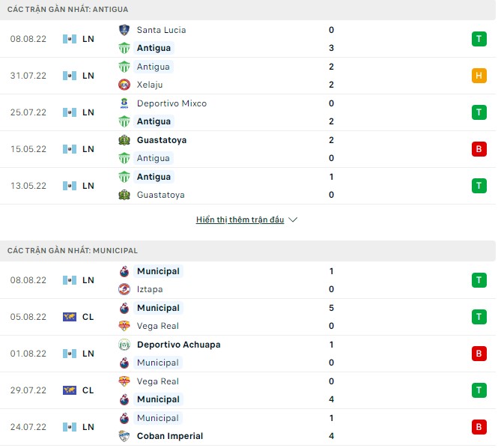501x448 pixels.
Task: Click the CL competition icon on 05.08.22 match
Action: tap(70, 317)
